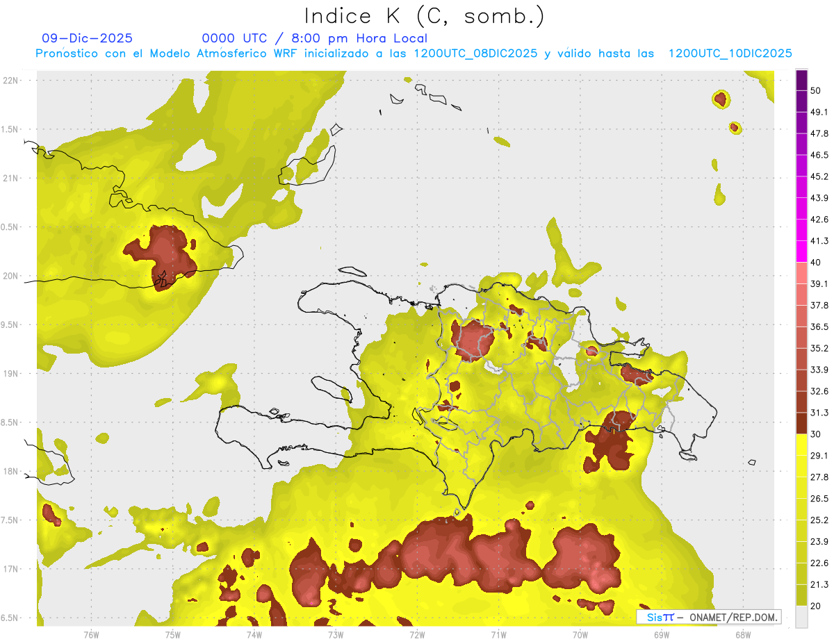Click the "Indice K (C, somb.)" title
Screen dimensions: 834x644
tap(424, 17)
